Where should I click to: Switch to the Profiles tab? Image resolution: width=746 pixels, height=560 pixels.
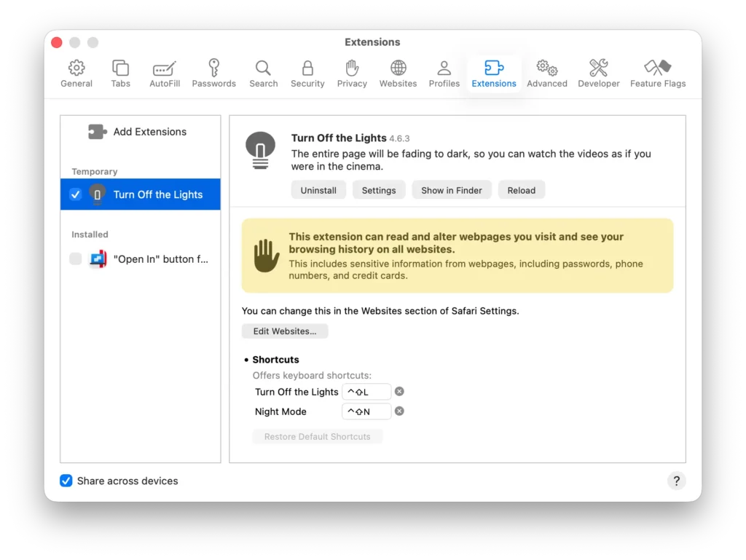pos(444,74)
